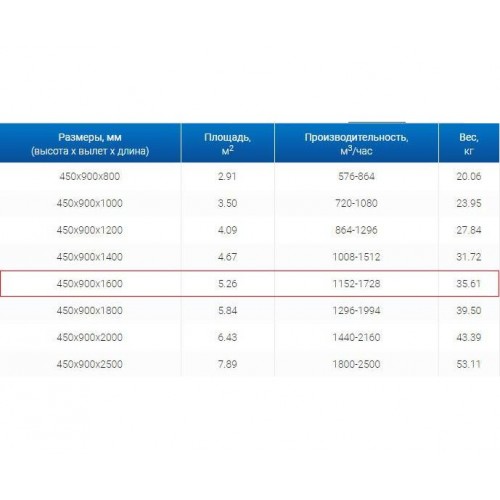Click the area value 2.91
This screenshot has height=500, width=500.
pyautogui.click(x=227, y=176)
